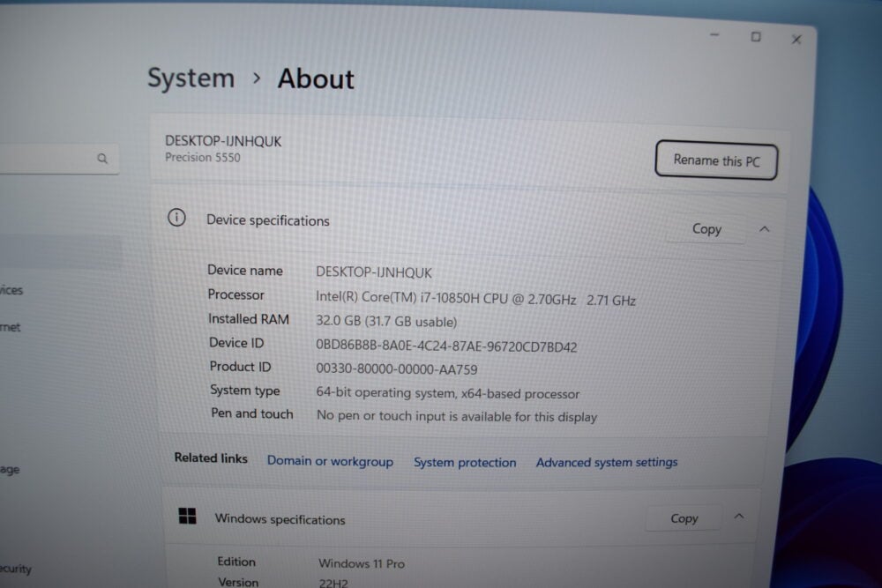The image size is (882, 588).
Task: Select the Intel Core i7-10850H processor value
Action: [x=475, y=299]
